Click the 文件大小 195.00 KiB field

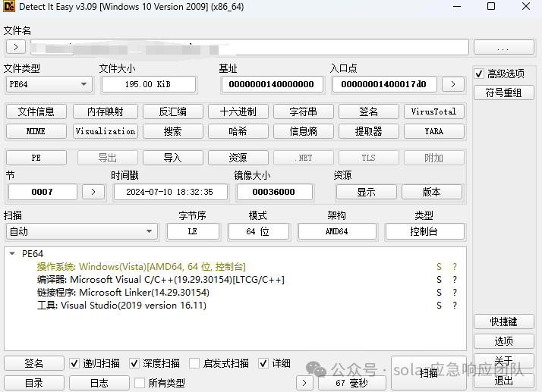pyautogui.click(x=149, y=84)
